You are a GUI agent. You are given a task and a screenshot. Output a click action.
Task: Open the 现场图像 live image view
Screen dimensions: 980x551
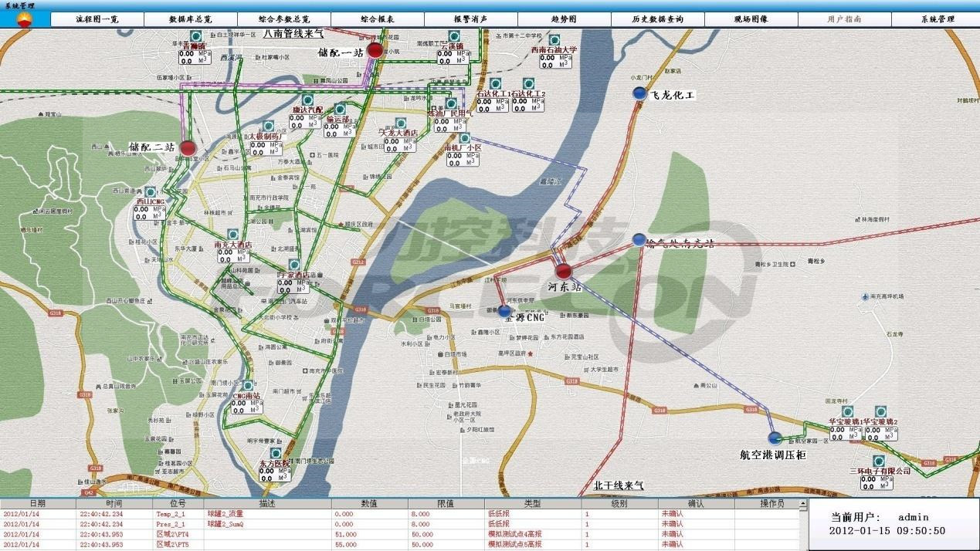751,19
